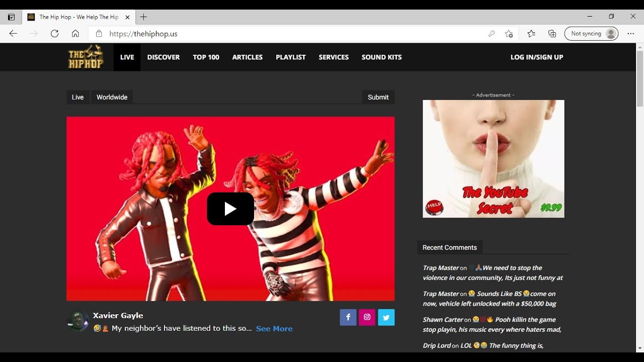Switch to the Worldwide tab

[x=112, y=97]
